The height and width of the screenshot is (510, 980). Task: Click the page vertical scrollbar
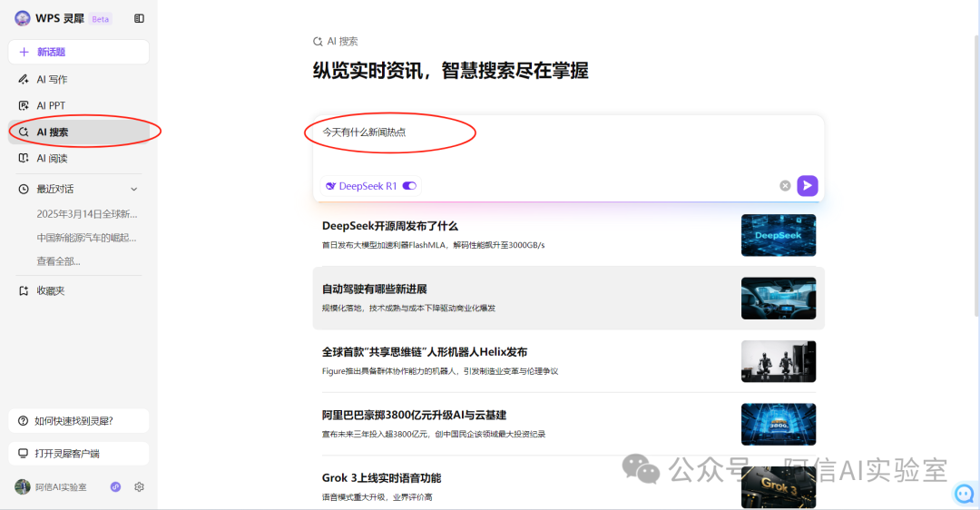point(977,175)
